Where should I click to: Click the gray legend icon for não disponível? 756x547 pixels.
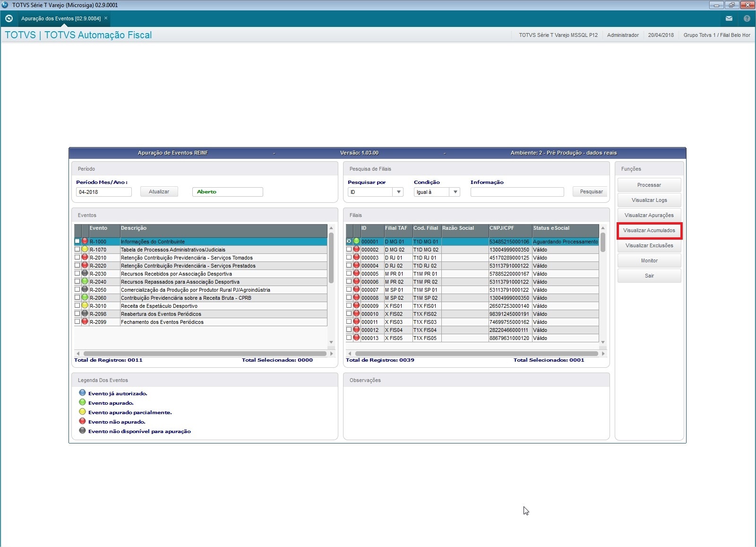82,431
